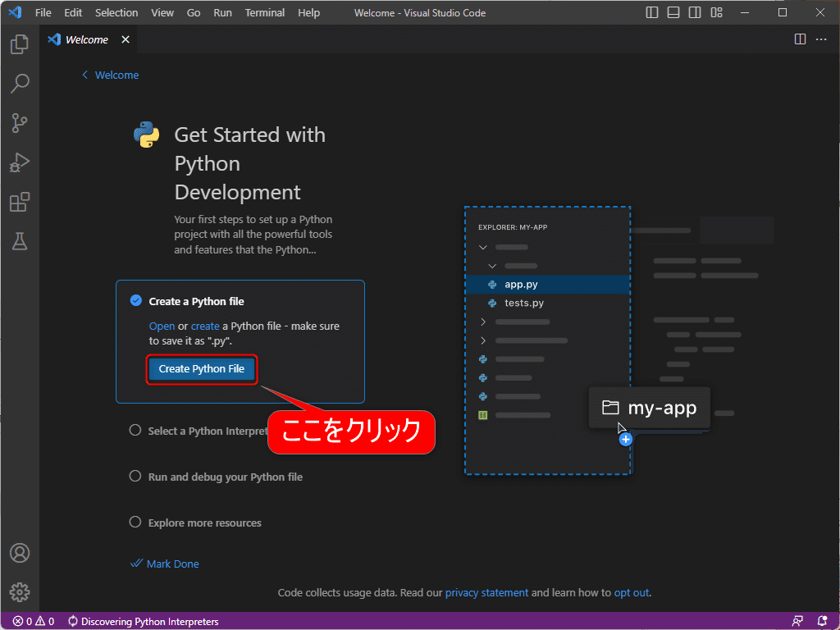Click the walkthrough description about Python project

point(253,235)
